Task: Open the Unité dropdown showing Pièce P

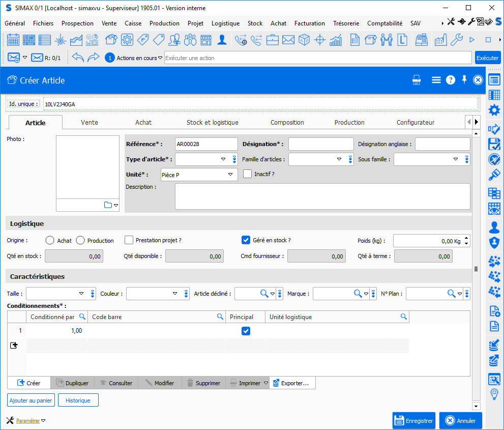Action: pyautogui.click(x=230, y=175)
